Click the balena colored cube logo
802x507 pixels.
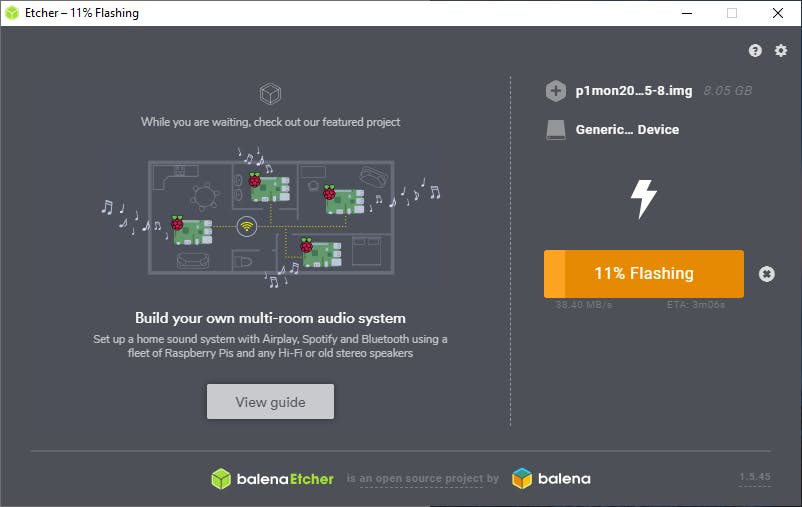pos(522,478)
